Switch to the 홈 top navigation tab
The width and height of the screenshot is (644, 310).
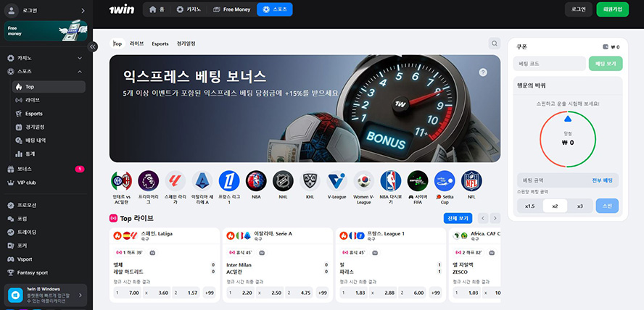[157, 9]
